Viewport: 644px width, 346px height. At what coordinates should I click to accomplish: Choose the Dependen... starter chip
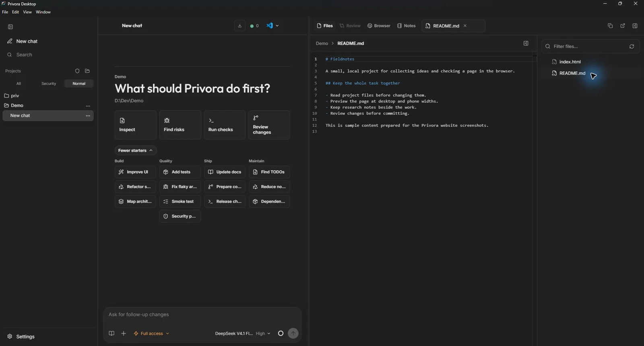(x=269, y=202)
